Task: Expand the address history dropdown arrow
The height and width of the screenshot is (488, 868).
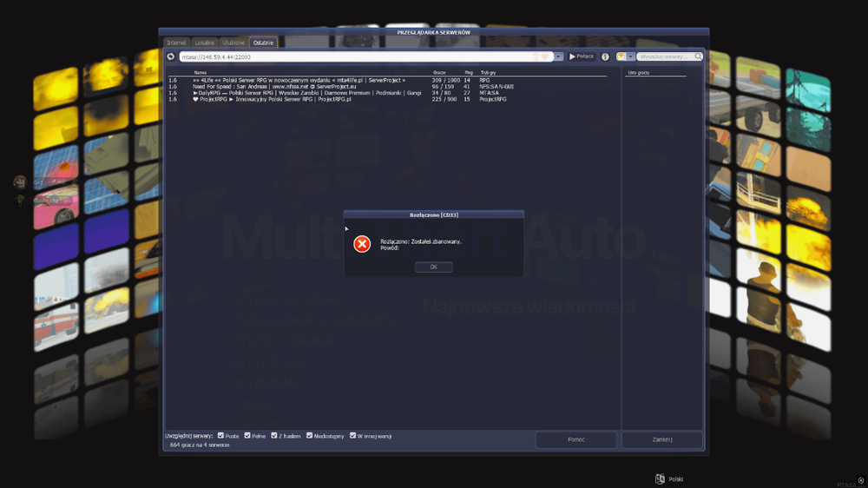Action: click(558, 56)
